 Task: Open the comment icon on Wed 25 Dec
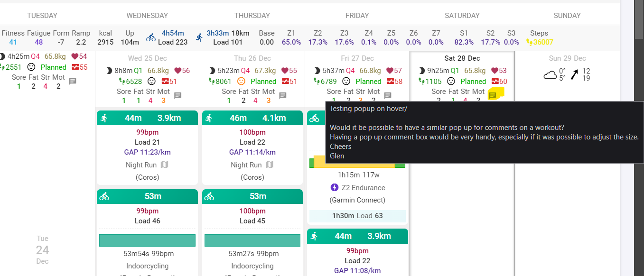178,95
